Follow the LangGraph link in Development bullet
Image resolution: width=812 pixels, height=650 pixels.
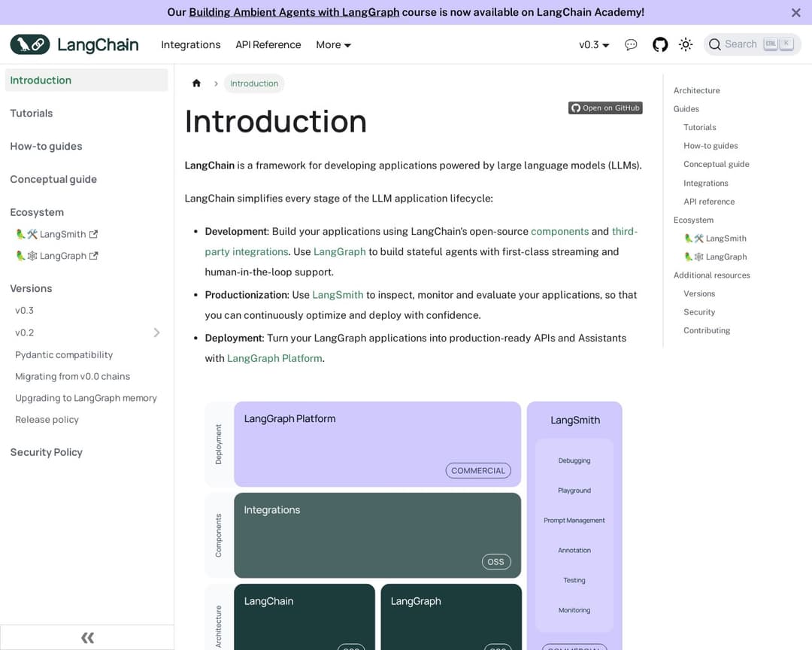tap(340, 251)
